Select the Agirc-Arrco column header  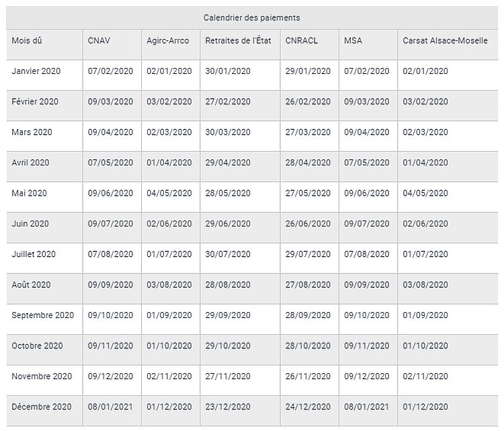tap(168, 41)
